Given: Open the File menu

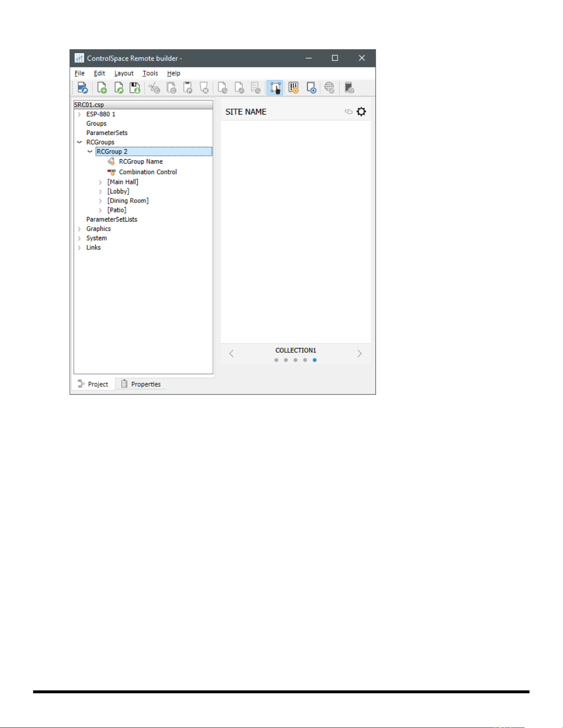Looking at the screenshot, I should 79,73.
